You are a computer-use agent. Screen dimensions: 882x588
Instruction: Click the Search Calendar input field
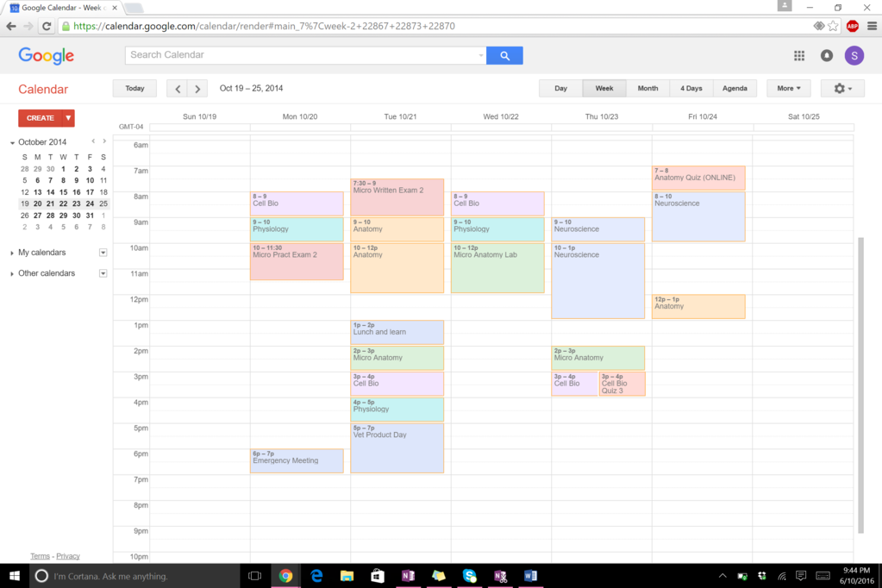pyautogui.click(x=302, y=55)
